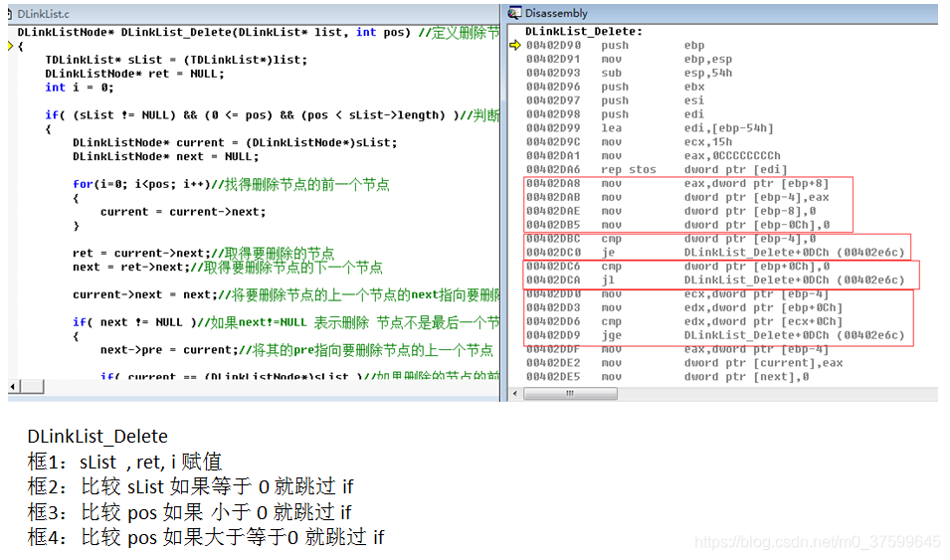Click address 00402D98 push edi line

[616, 114]
